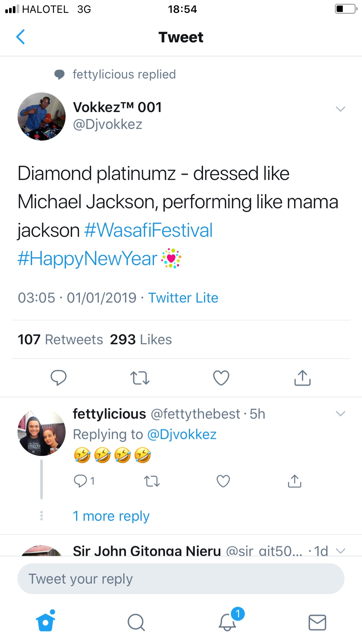Retweet the main Diamond platinumz tweet
362x644 pixels.
[140, 378]
